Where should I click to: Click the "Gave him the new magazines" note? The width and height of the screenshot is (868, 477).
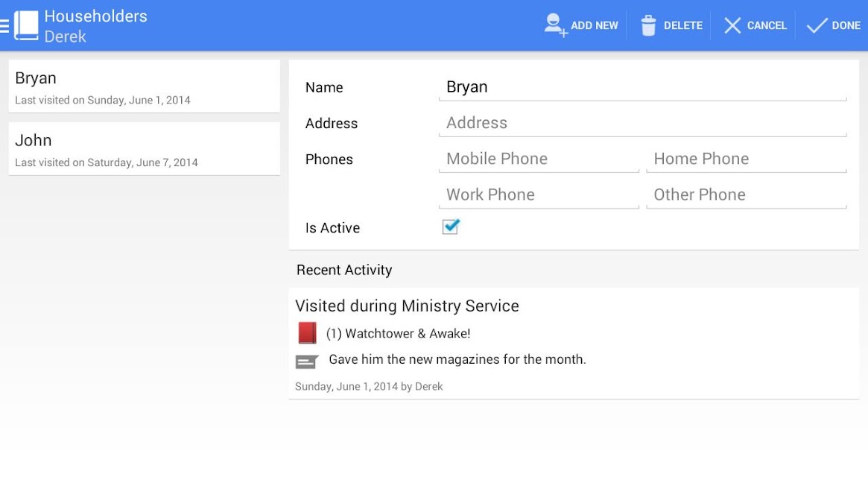[x=457, y=359]
